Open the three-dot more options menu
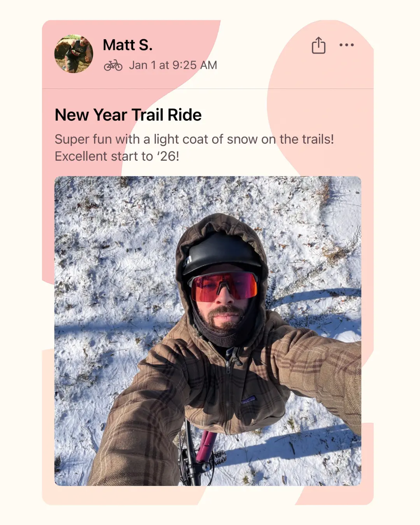The width and height of the screenshot is (420, 525). tap(346, 45)
